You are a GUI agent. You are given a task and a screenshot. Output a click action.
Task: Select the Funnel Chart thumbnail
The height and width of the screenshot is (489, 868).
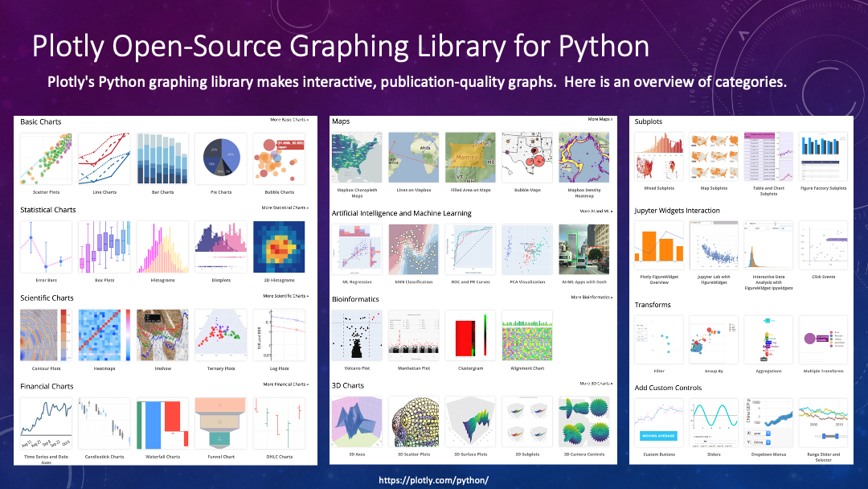pyautogui.click(x=220, y=424)
